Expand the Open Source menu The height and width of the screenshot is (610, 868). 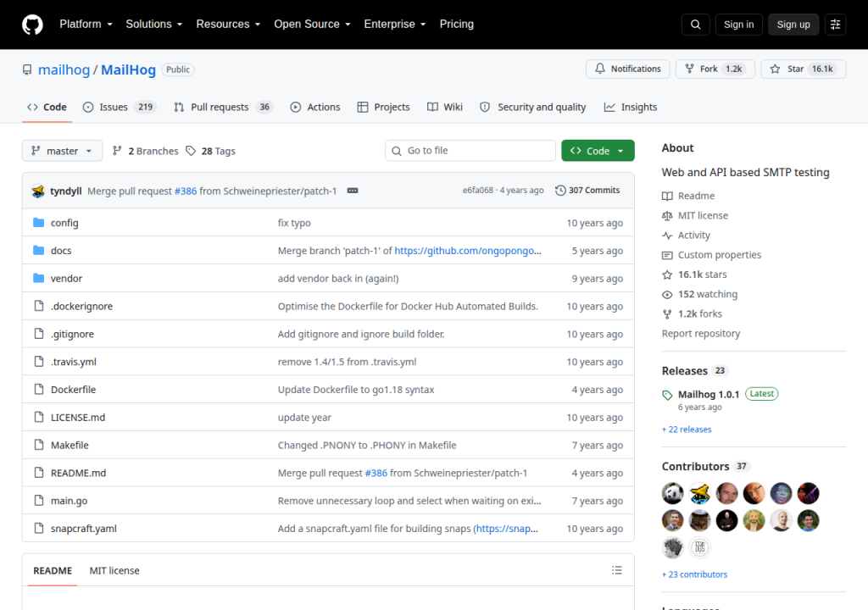pyautogui.click(x=312, y=25)
